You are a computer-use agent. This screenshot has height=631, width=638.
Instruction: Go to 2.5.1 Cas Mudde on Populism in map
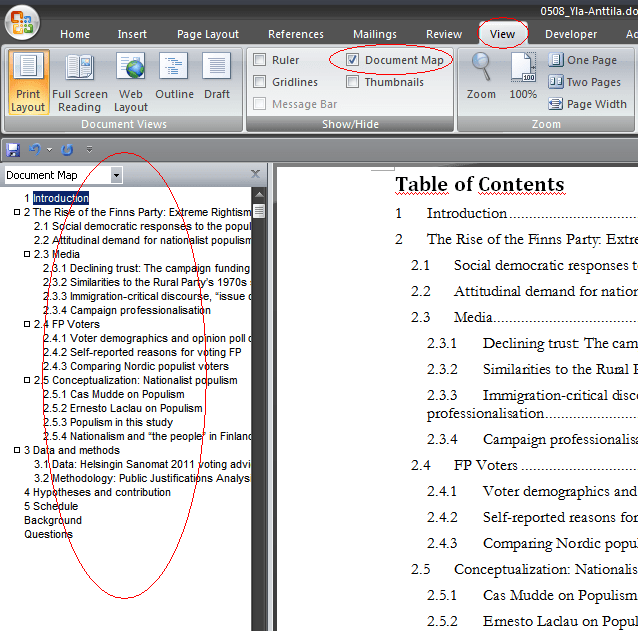click(114, 394)
